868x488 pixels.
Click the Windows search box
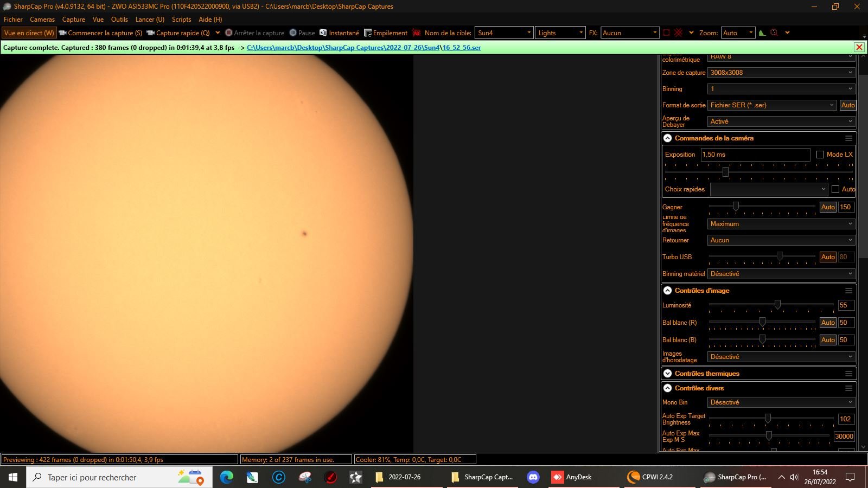119,477
